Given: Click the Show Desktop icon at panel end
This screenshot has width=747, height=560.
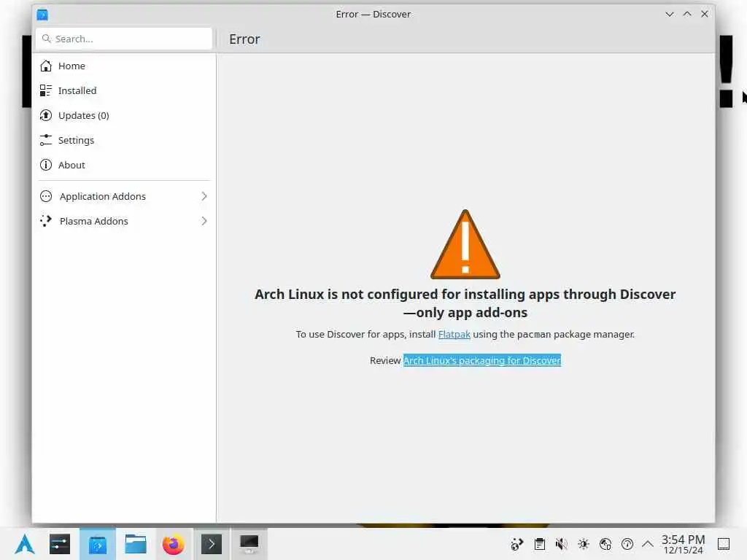Looking at the screenshot, I should [x=724, y=544].
